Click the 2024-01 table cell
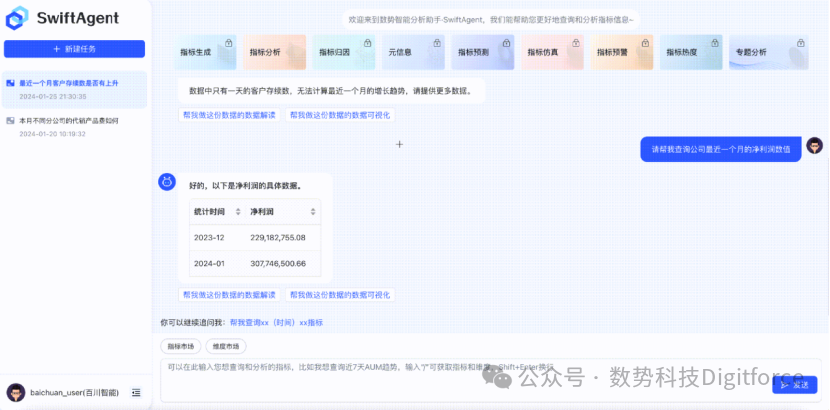Viewport: 830px width, 410px height. click(209, 263)
